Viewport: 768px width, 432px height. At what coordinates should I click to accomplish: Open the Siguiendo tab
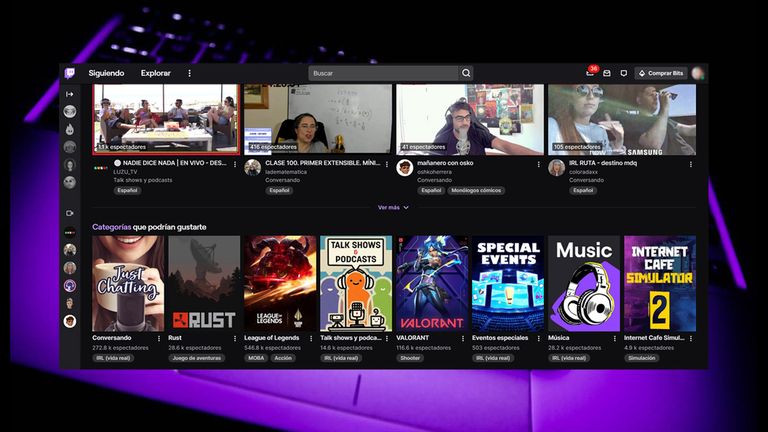pyautogui.click(x=106, y=73)
